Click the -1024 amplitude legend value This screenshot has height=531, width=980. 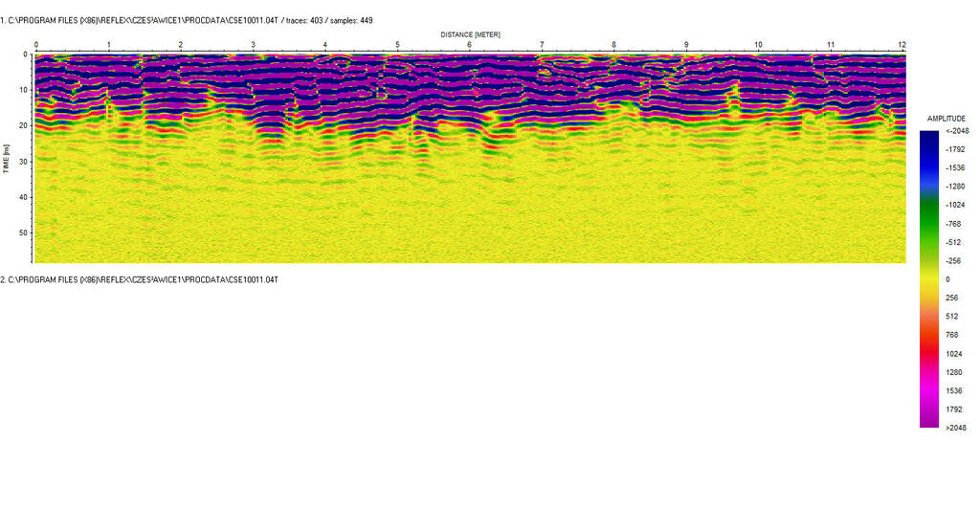(x=954, y=205)
